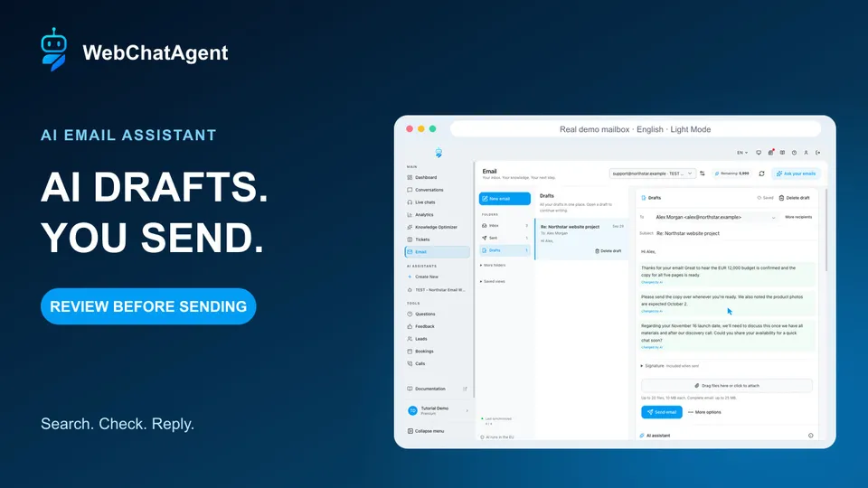The image size is (868, 488).
Task: Click the monitor icon in top bar
Action: [759, 153]
